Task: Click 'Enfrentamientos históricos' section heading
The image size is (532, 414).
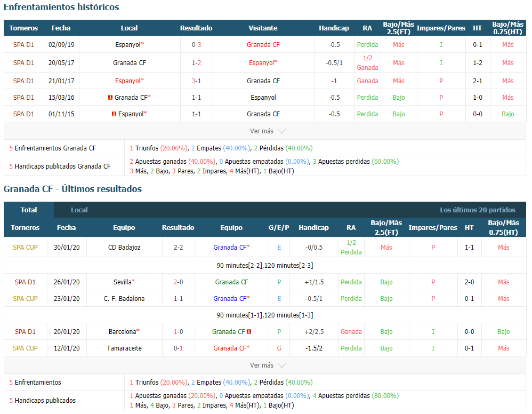Action: point(61,7)
